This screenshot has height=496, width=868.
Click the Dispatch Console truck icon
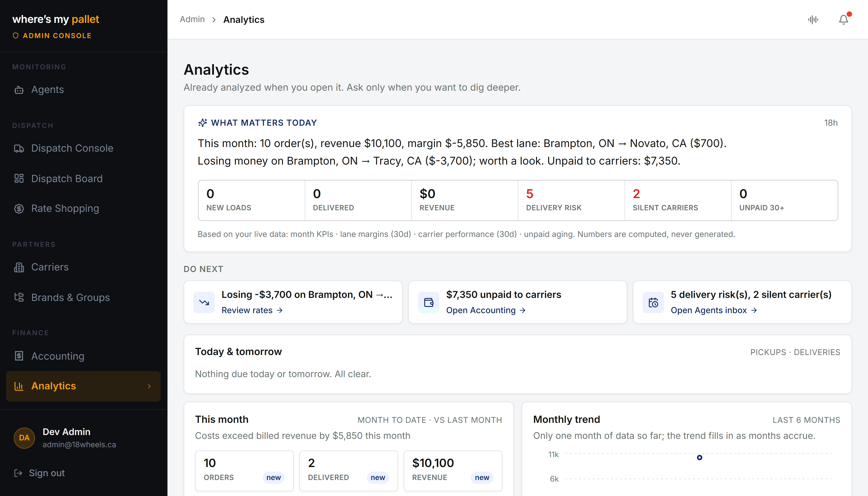(x=19, y=149)
